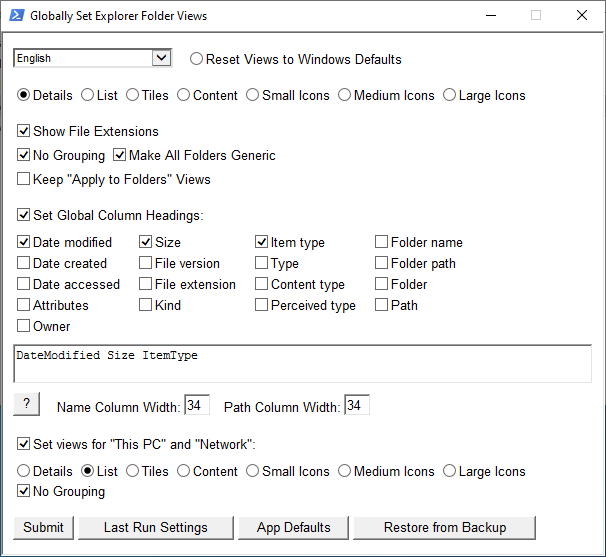
Task: Check the Folder path column heading
Action: [x=382, y=263]
